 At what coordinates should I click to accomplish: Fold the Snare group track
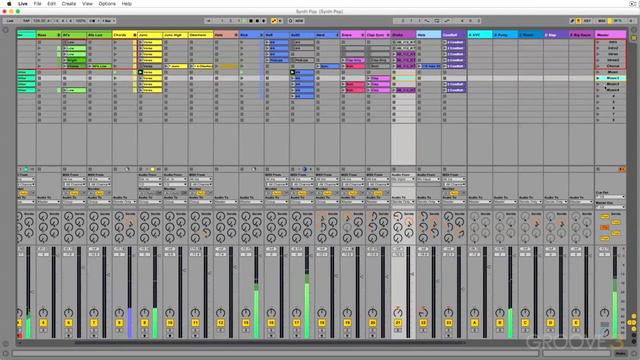[362, 35]
